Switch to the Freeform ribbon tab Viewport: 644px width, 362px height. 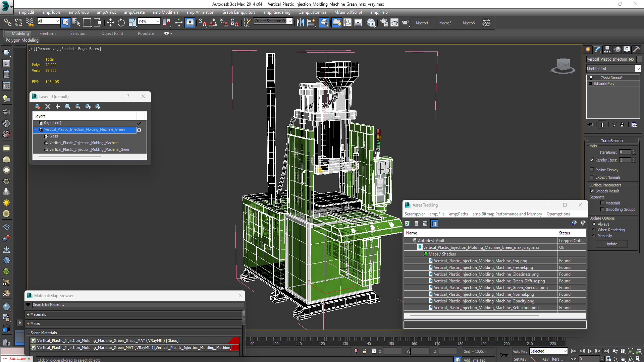click(x=48, y=34)
